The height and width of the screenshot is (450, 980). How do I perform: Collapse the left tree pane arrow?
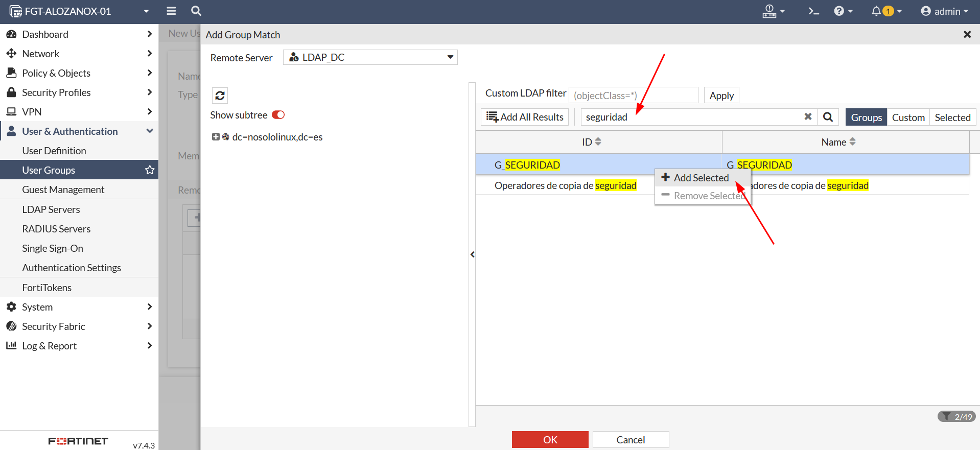pyautogui.click(x=472, y=254)
